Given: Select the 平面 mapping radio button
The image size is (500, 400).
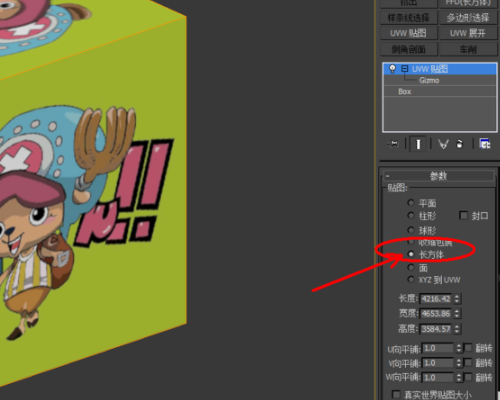Looking at the screenshot, I should (x=411, y=203).
